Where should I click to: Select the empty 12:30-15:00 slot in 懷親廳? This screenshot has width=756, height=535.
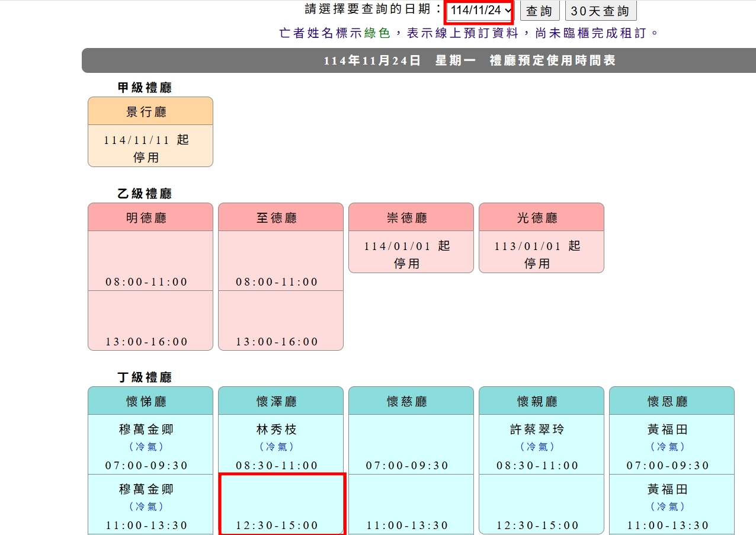(x=541, y=504)
